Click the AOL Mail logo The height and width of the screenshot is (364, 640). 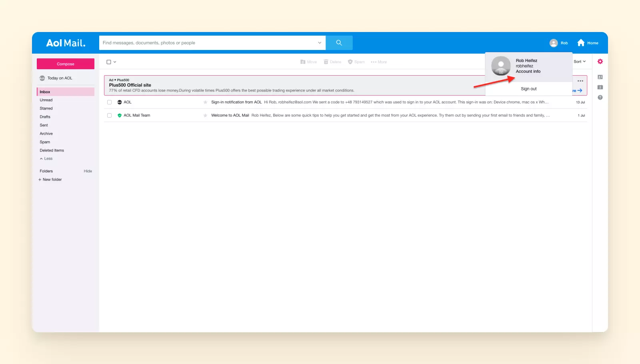point(66,43)
